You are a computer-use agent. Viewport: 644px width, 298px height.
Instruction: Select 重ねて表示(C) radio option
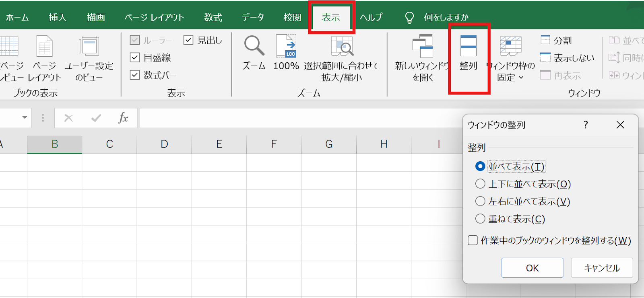point(480,219)
